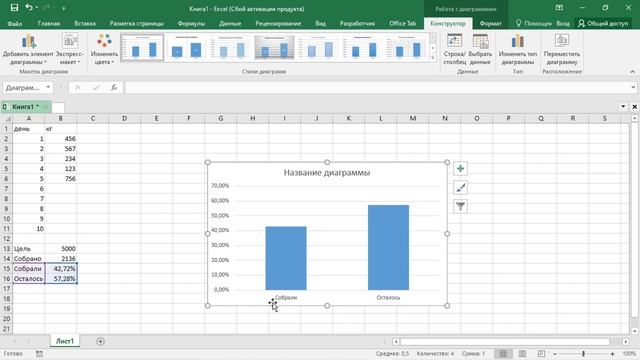Open the Файл tab
This screenshot has width=640, height=360.
click(15, 23)
